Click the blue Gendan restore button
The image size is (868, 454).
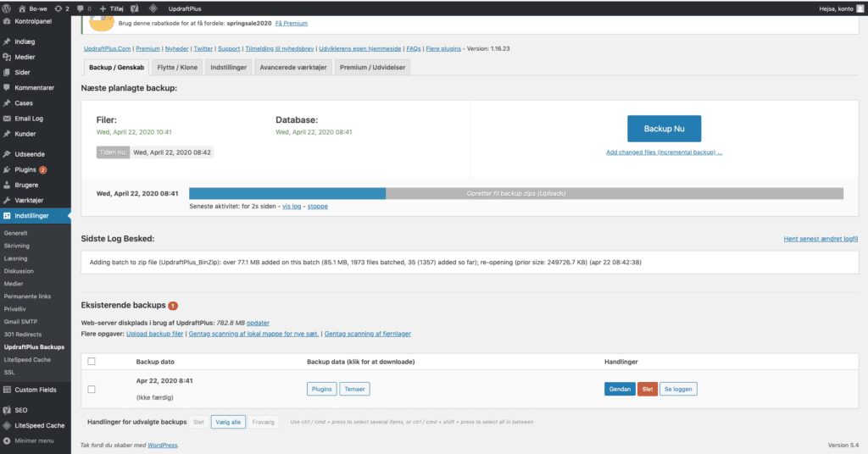point(620,390)
